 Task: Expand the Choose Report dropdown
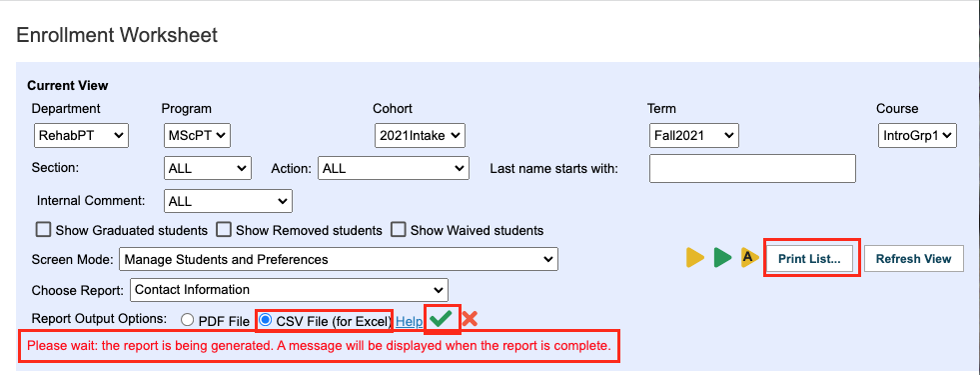pos(289,290)
